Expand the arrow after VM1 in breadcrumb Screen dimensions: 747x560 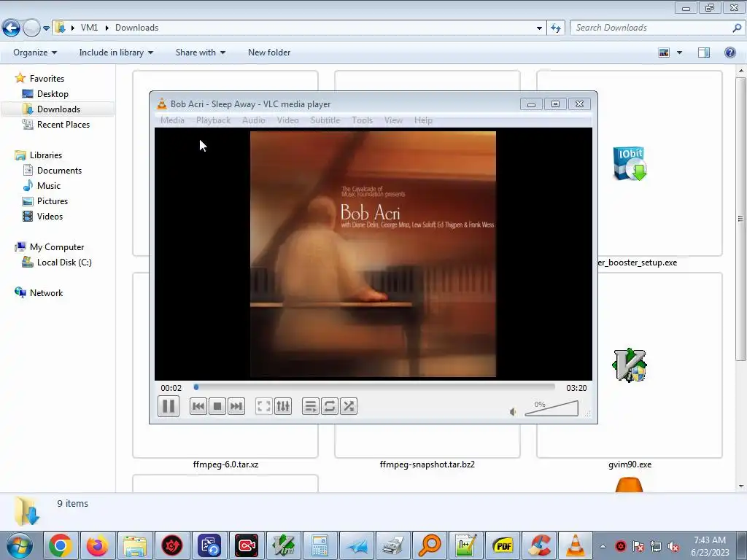click(x=107, y=28)
